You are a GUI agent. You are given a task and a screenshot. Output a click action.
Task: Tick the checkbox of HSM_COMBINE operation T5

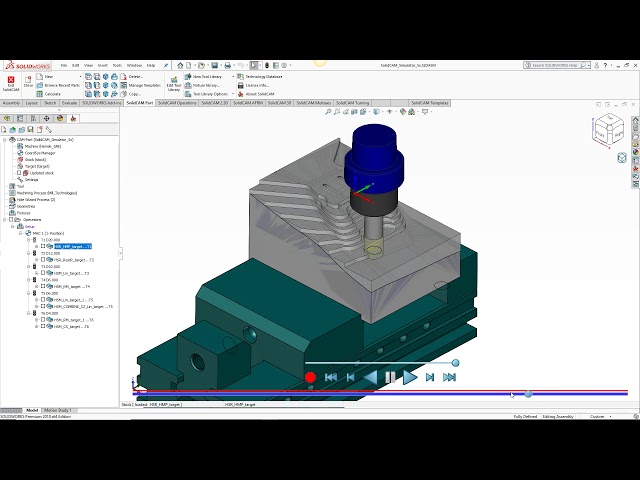(43, 306)
